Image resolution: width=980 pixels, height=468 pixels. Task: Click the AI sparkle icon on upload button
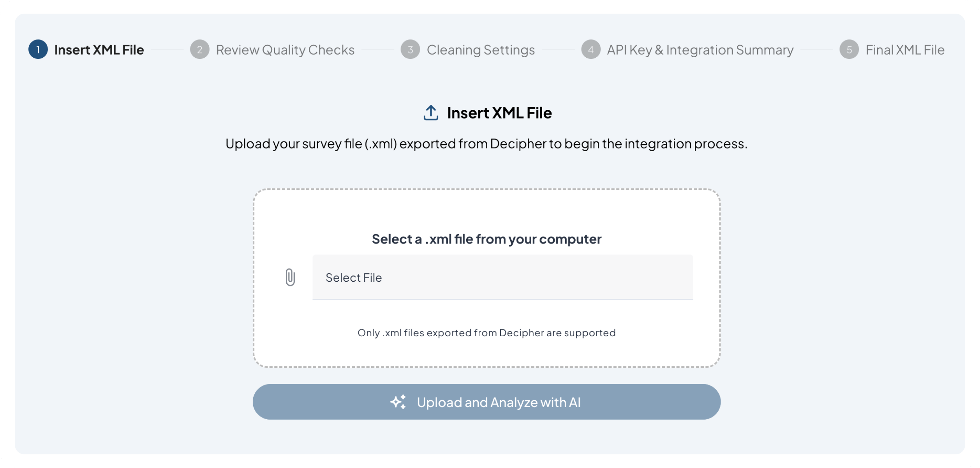[x=398, y=402]
